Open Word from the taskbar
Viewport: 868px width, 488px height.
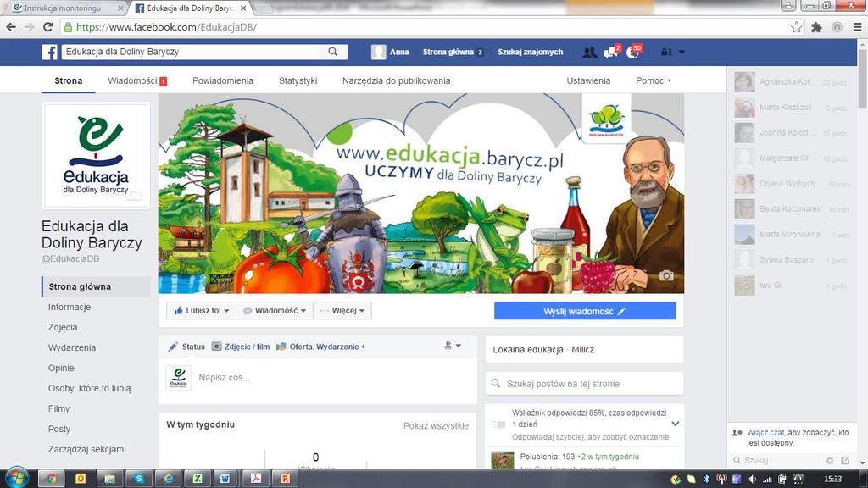click(x=225, y=479)
